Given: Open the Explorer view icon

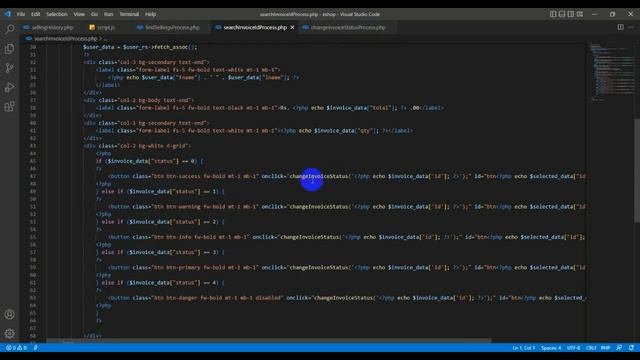Looking at the screenshot, I should (x=9, y=49).
